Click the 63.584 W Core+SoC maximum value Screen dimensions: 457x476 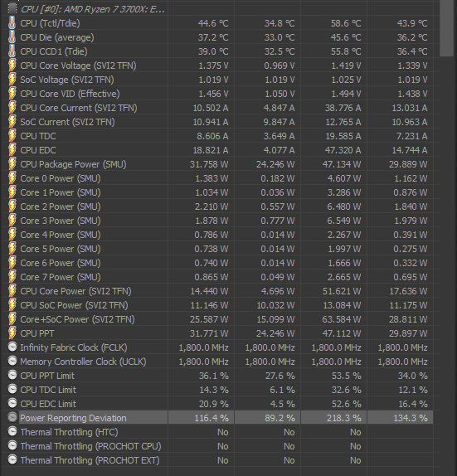click(342, 319)
